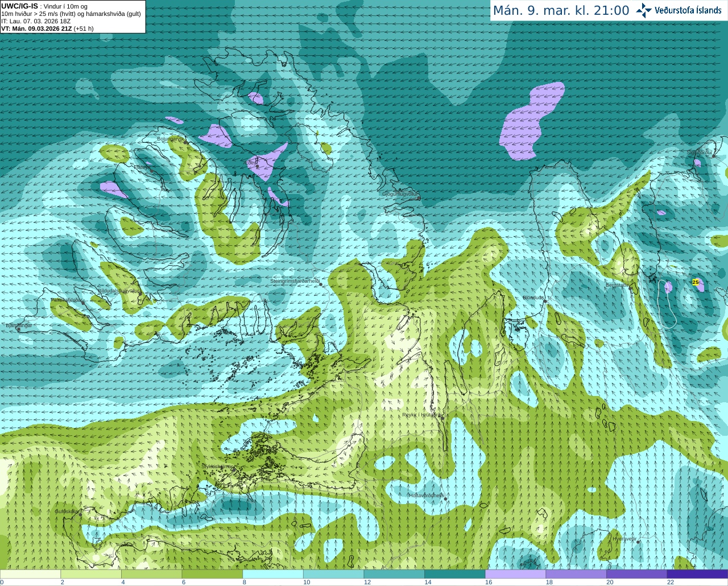Click the Stykkishólmur station label
The height and width of the screenshot is (586, 728).
[x=217, y=466]
